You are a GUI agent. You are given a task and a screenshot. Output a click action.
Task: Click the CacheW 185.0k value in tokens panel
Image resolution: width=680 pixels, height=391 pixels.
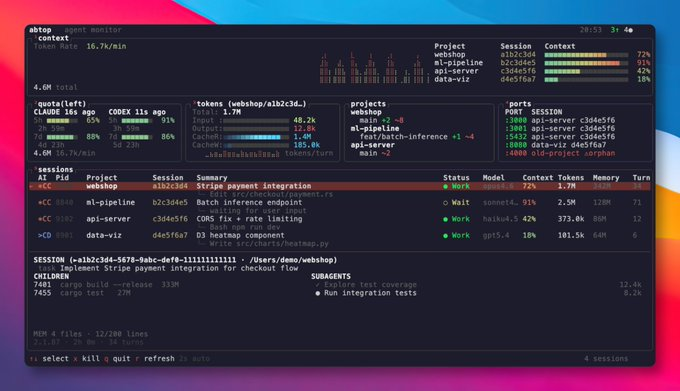coord(307,145)
